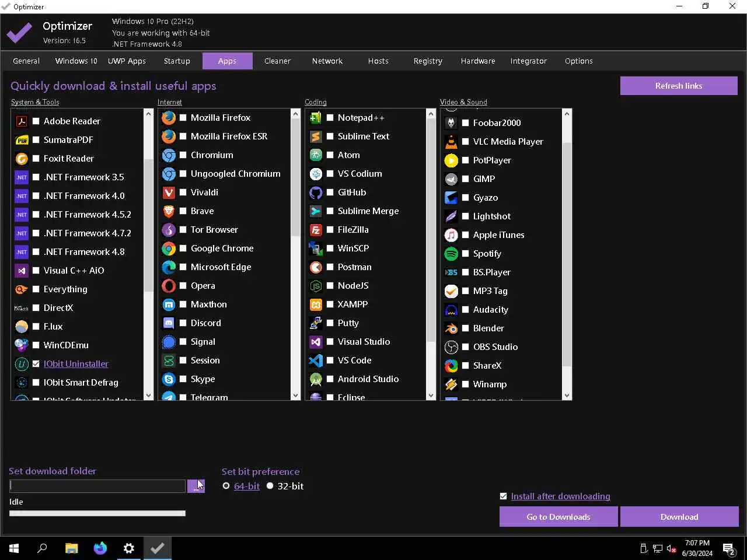Click the Refresh links button
The image size is (747, 560).
click(x=679, y=86)
